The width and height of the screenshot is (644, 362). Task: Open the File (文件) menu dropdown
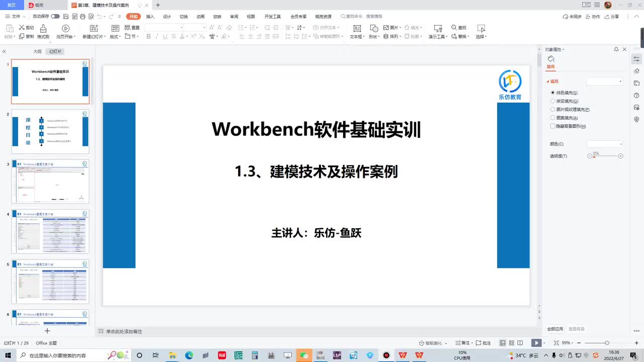pyautogui.click(x=16, y=17)
